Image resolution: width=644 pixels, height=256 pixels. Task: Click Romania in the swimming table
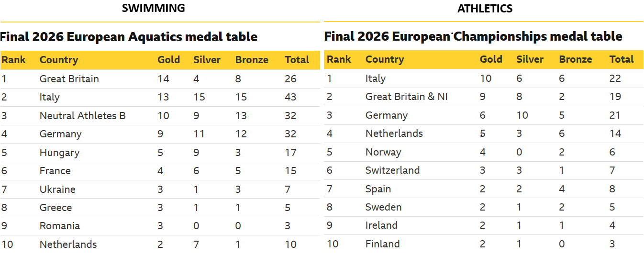coord(60,226)
